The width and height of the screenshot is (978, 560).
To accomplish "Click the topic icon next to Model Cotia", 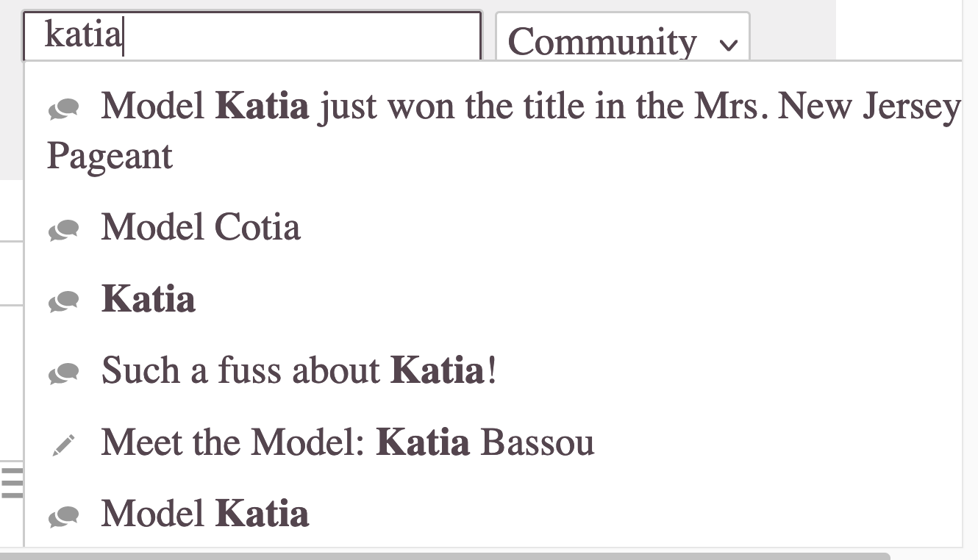I will (65, 228).
